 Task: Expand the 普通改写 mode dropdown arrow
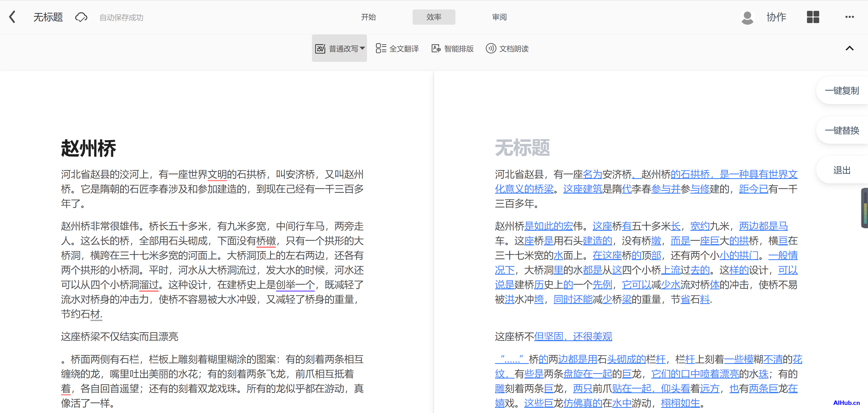[x=362, y=48]
